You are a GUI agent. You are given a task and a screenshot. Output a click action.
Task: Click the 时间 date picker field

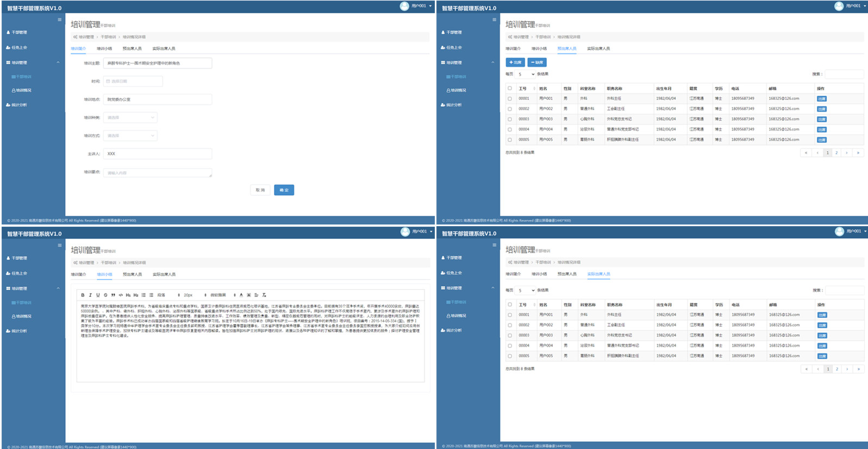pos(133,82)
